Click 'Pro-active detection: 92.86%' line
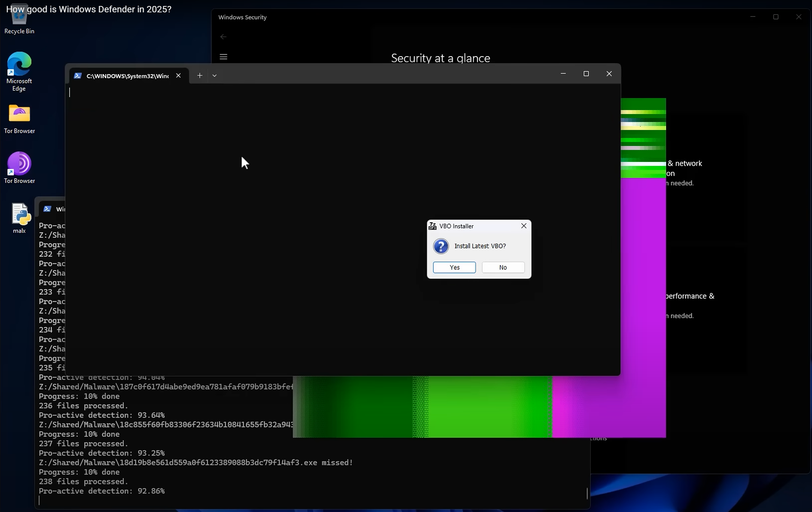 [x=102, y=491]
